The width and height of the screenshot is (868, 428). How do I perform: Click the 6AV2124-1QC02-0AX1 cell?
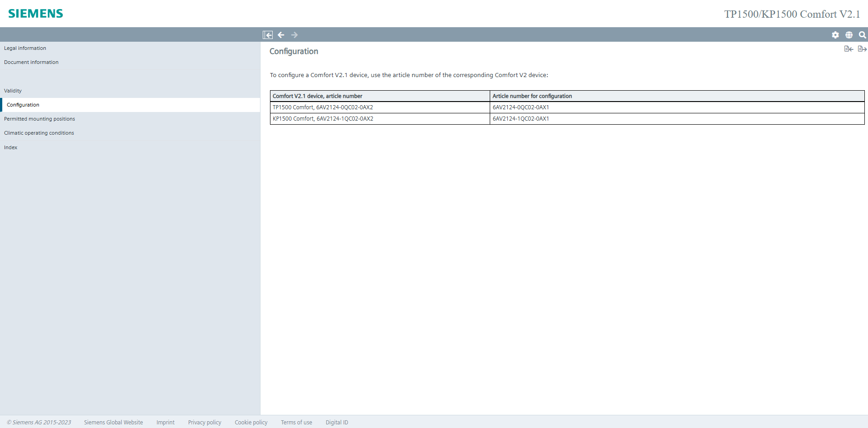pos(677,119)
